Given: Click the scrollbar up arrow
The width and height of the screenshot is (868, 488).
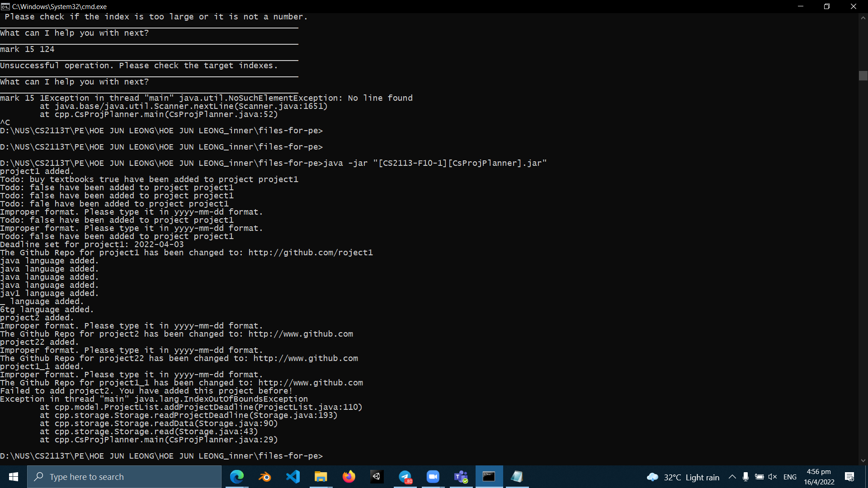Looking at the screenshot, I should point(863,18).
